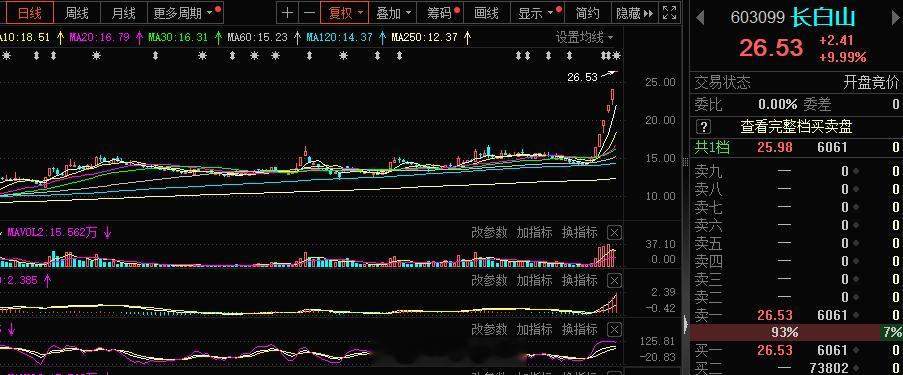The height and width of the screenshot is (375, 903).
Task: Collapse the quote side panel handle
Action: tap(685, 324)
